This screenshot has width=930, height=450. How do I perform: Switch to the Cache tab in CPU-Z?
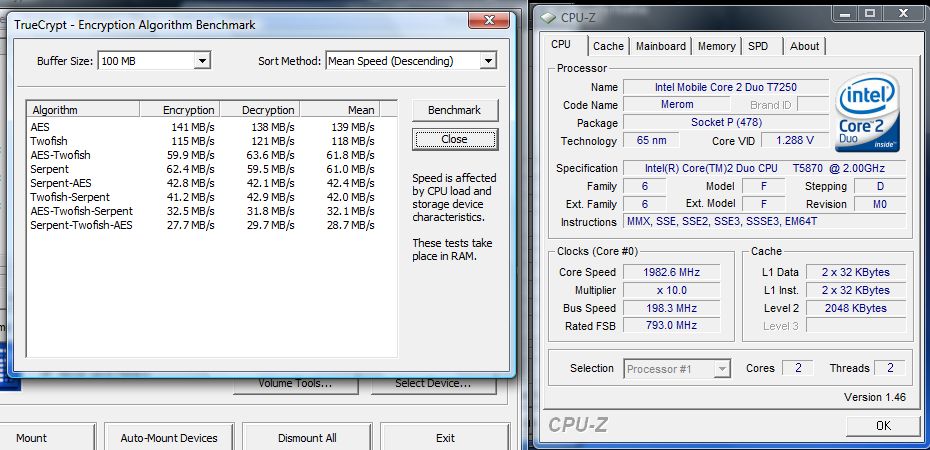[609, 46]
